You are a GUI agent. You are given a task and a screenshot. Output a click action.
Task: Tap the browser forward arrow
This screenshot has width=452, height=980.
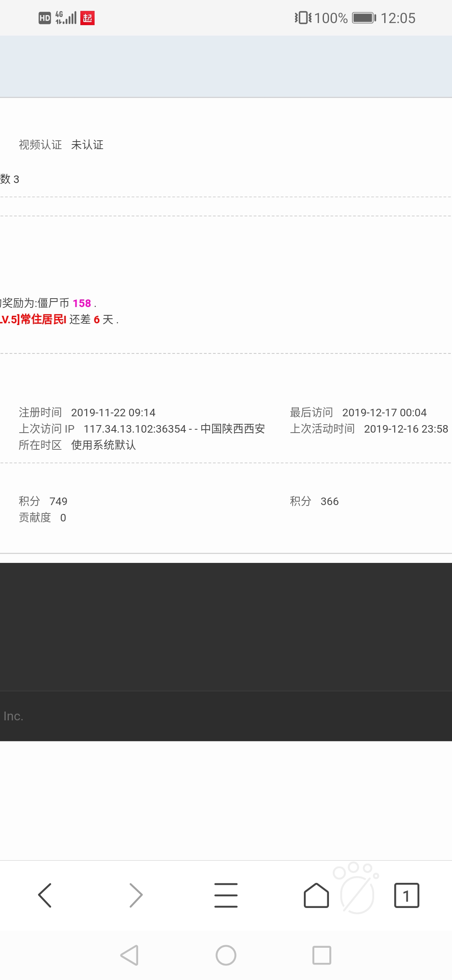(x=136, y=895)
